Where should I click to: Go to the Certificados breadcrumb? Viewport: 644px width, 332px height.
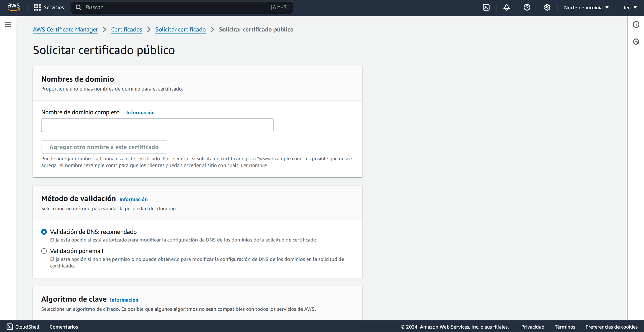coord(126,30)
